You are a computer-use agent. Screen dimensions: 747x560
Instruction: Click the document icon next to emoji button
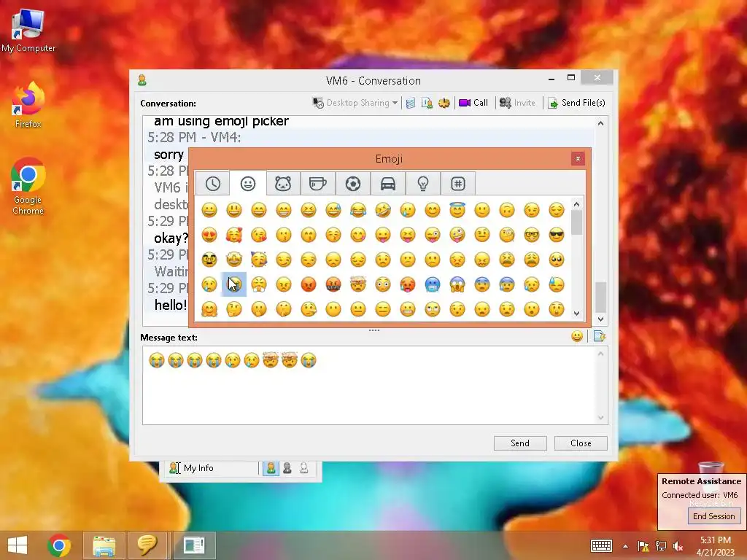(600, 337)
